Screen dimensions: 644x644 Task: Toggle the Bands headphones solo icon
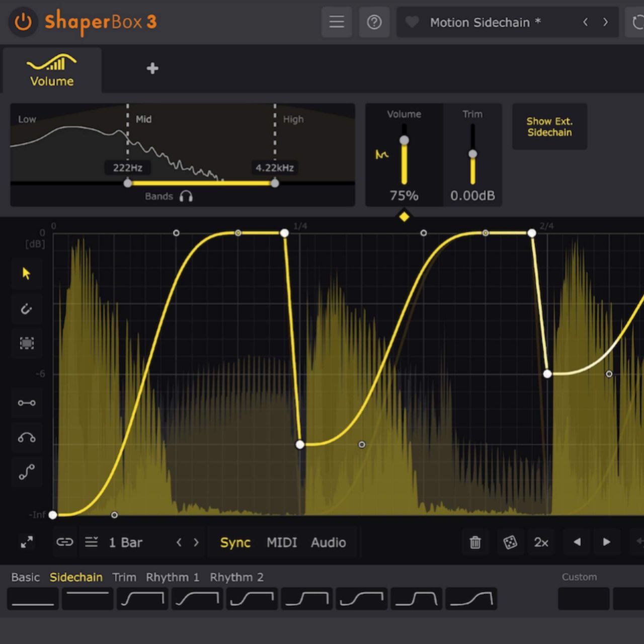tap(186, 196)
